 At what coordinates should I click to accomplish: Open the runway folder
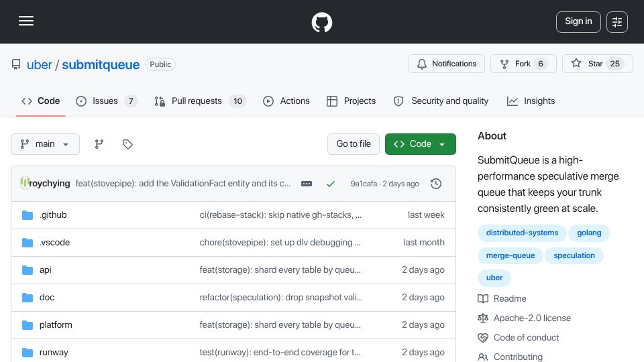pyautogui.click(x=54, y=353)
